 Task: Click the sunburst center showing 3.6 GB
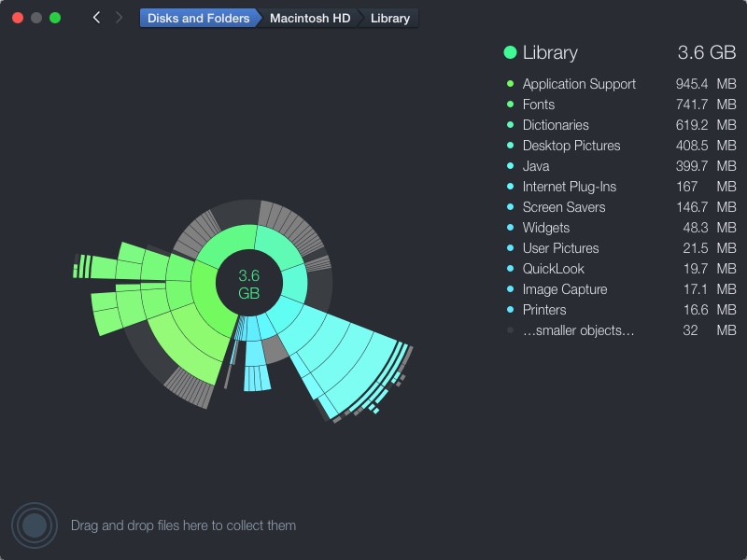(249, 283)
